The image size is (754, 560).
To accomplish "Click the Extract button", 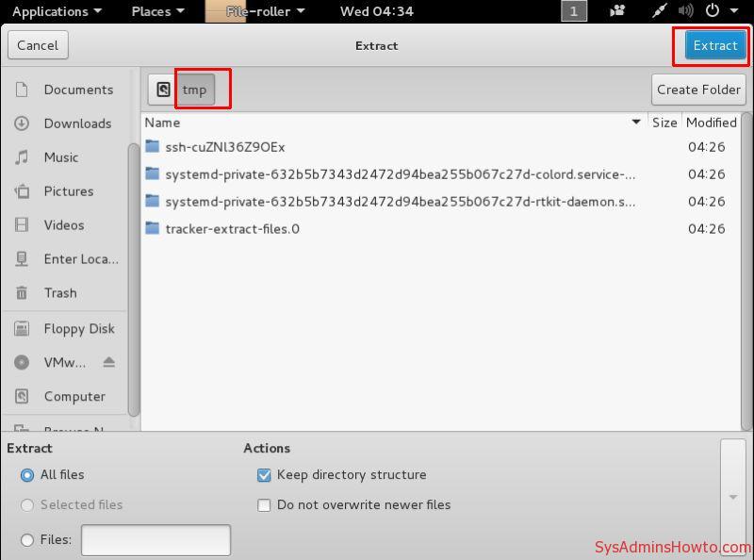I will click(x=715, y=45).
